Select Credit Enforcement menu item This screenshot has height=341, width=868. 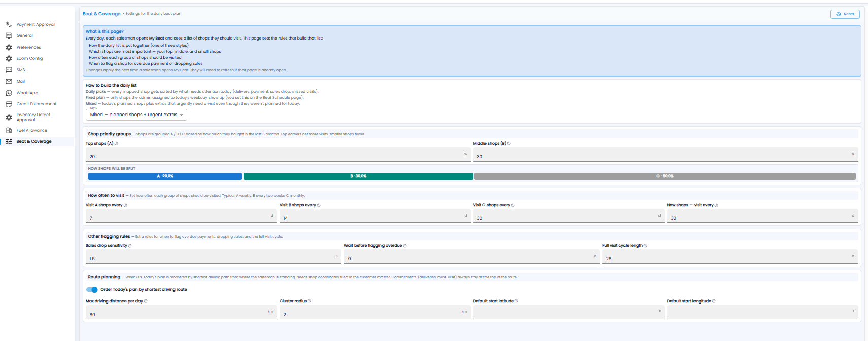click(37, 104)
